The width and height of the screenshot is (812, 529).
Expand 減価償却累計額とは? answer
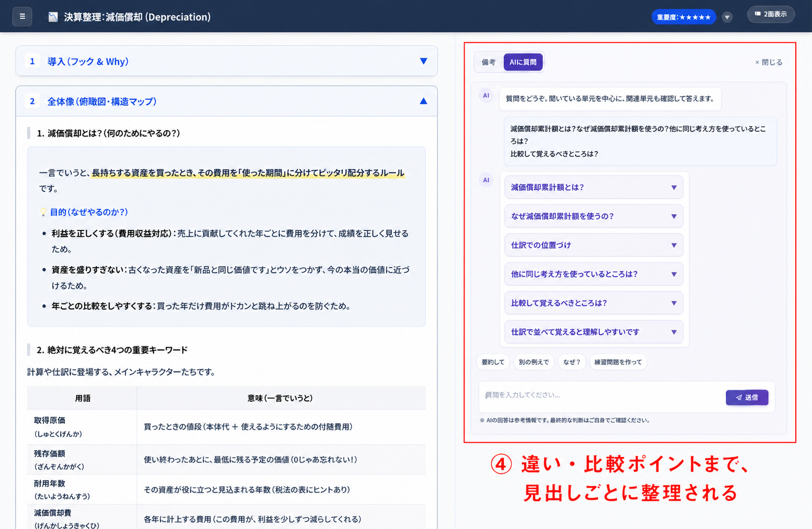594,187
